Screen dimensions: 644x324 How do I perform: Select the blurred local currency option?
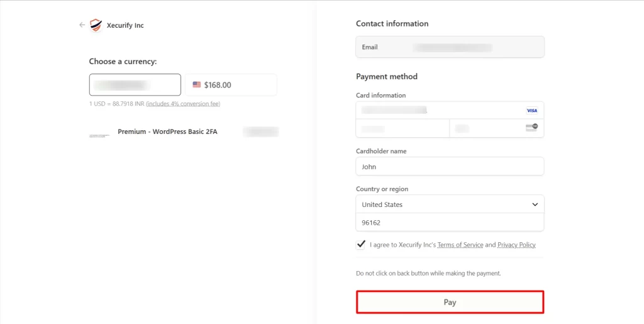pyautogui.click(x=135, y=85)
